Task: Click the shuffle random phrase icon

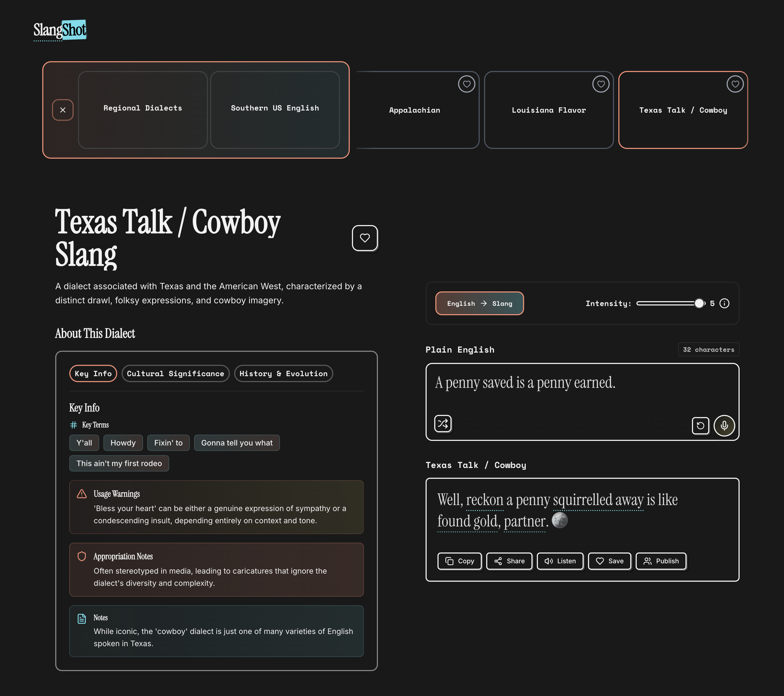Action: pyautogui.click(x=443, y=424)
